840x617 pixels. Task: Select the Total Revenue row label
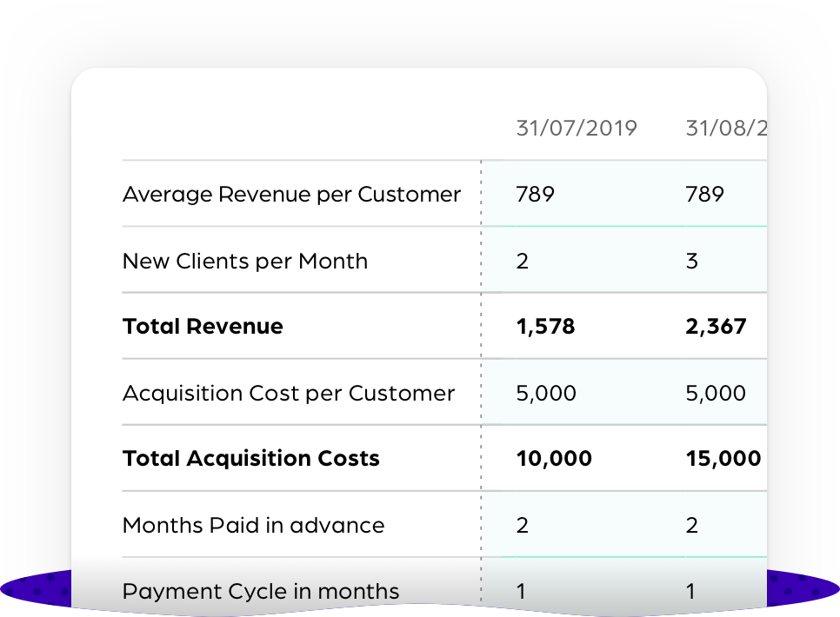(x=203, y=326)
